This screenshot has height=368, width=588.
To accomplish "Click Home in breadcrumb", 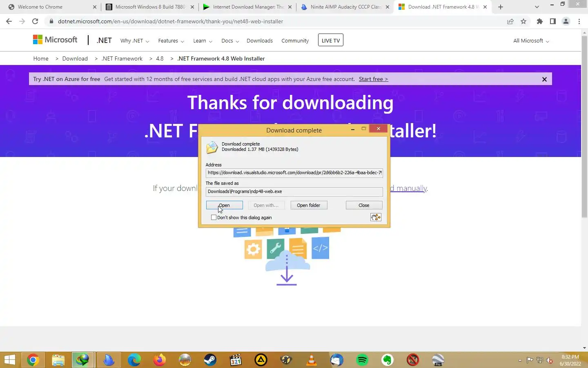I will (x=41, y=58).
